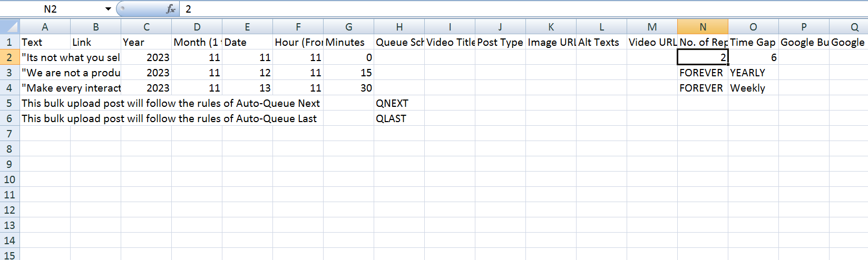The width and height of the screenshot is (868, 260).
Task: Select the YEARLY cell
Action: (753, 73)
